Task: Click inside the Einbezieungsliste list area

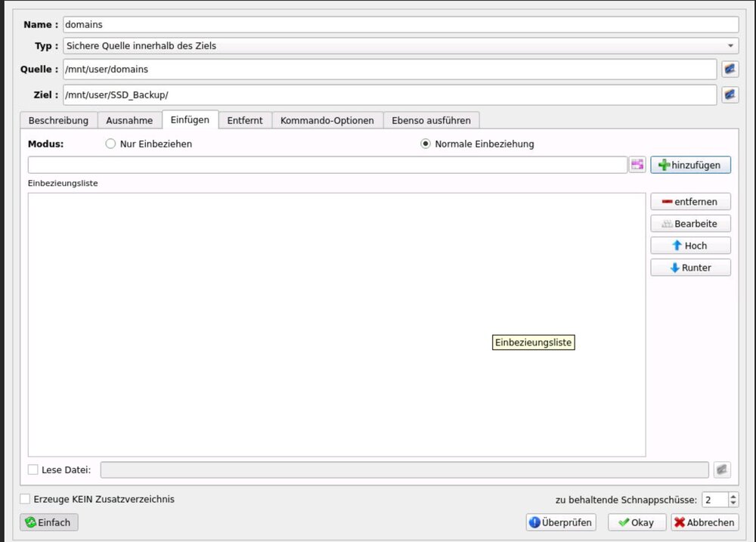Action: click(336, 324)
